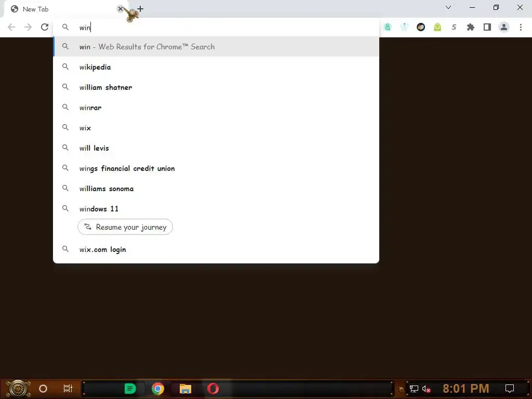The image size is (532, 399).
Task: Click the muted volume icon in tray
Action: tap(427, 389)
